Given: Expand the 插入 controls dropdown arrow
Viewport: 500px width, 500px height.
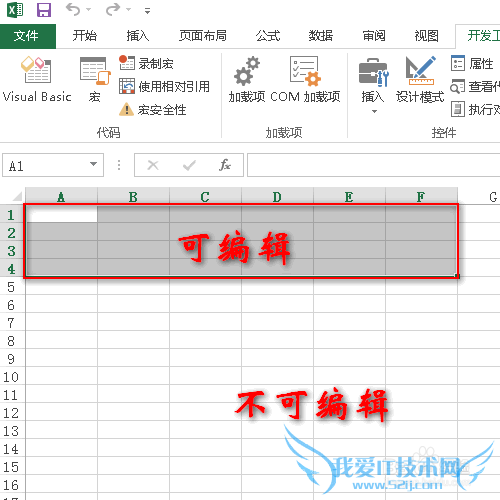Looking at the screenshot, I should click(374, 111).
